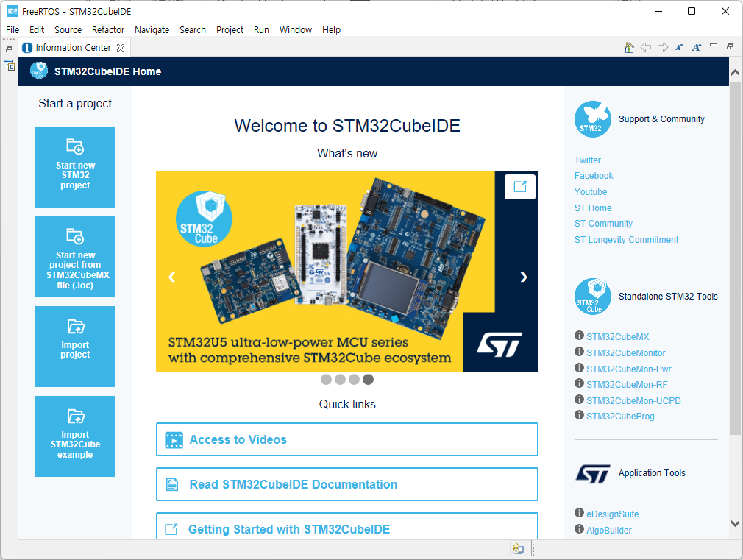743x560 pixels.
Task: Open the Navigate menu
Action: click(x=152, y=30)
